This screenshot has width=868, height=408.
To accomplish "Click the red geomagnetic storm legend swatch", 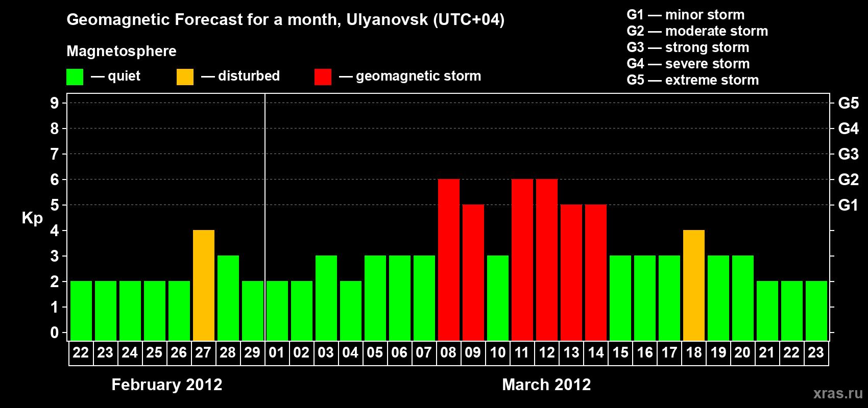I will coord(323,77).
